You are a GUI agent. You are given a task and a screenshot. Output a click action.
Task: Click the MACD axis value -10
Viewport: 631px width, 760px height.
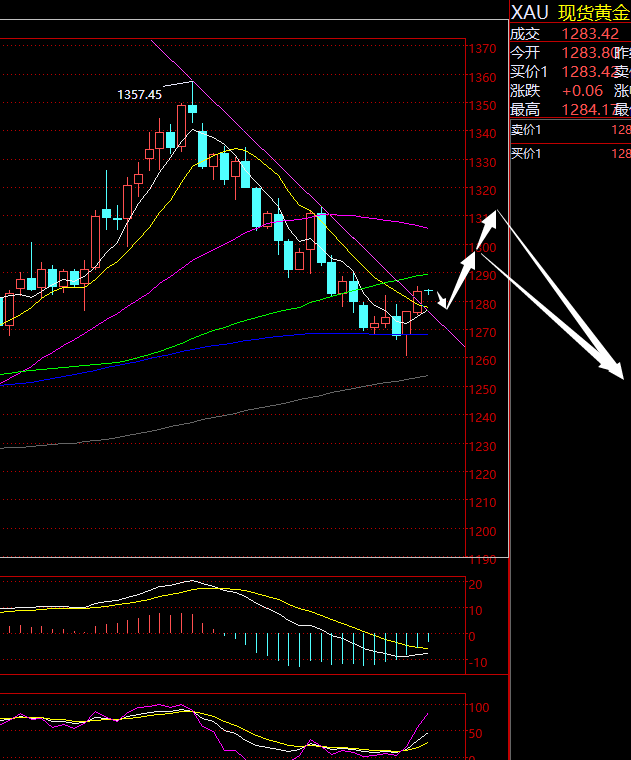click(478, 662)
